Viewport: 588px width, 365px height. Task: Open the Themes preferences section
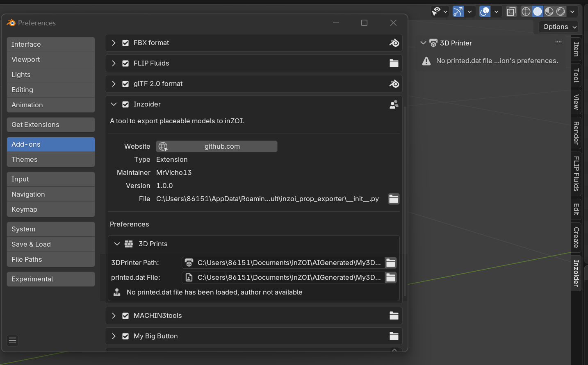[51, 160]
